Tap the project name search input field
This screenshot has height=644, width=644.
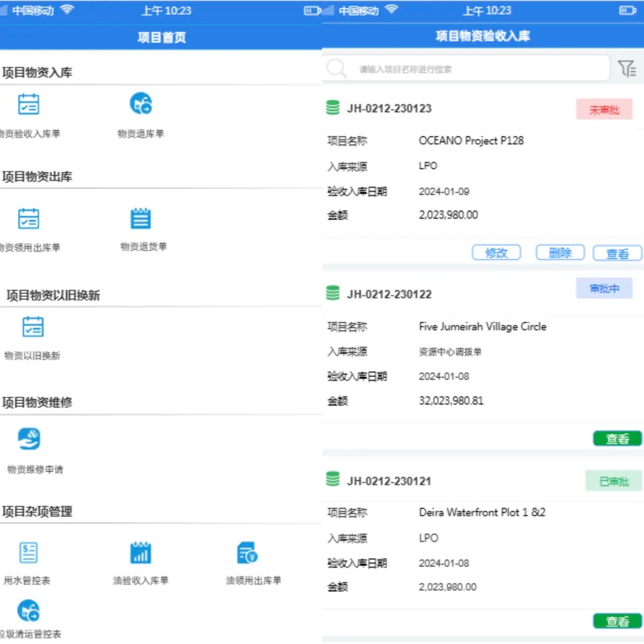click(x=471, y=68)
